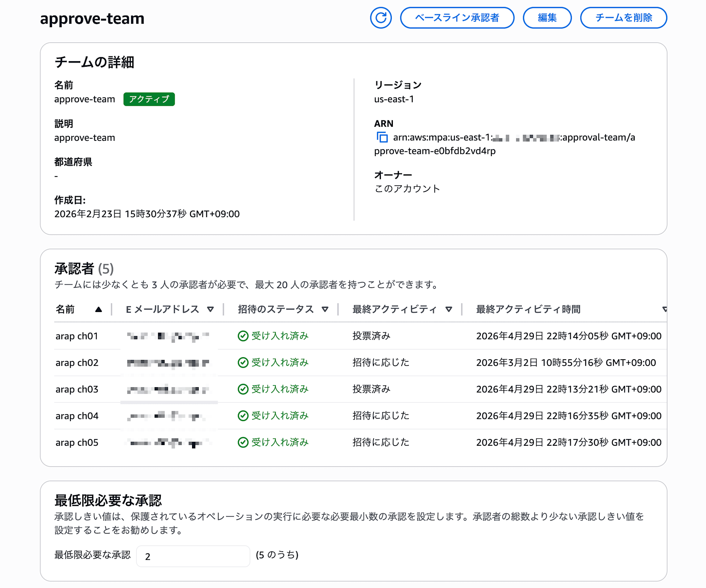The width and height of the screenshot is (706, 588).
Task: Click the accepted check mark for arap ch04
Action: pyautogui.click(x=243, y=416)
